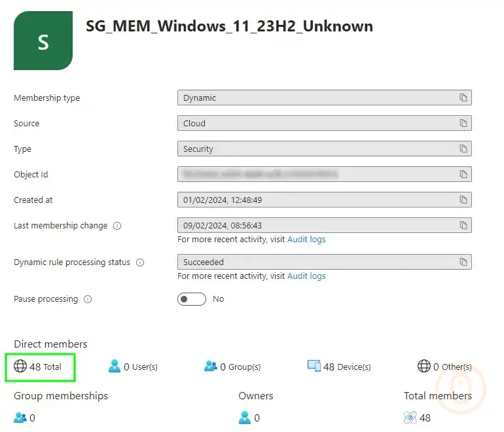Copy the Object Id value
The height and width of the screenshot is (432, 504).
tap(463, 174)
